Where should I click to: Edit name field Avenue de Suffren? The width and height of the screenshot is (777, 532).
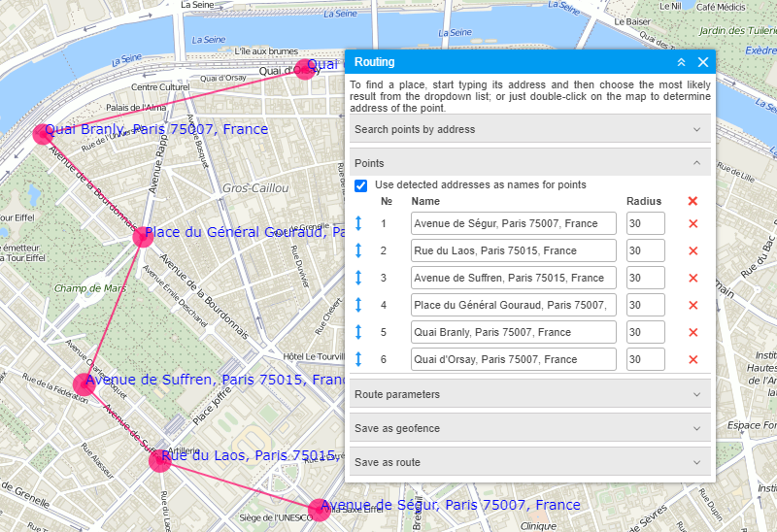(514, 278)
